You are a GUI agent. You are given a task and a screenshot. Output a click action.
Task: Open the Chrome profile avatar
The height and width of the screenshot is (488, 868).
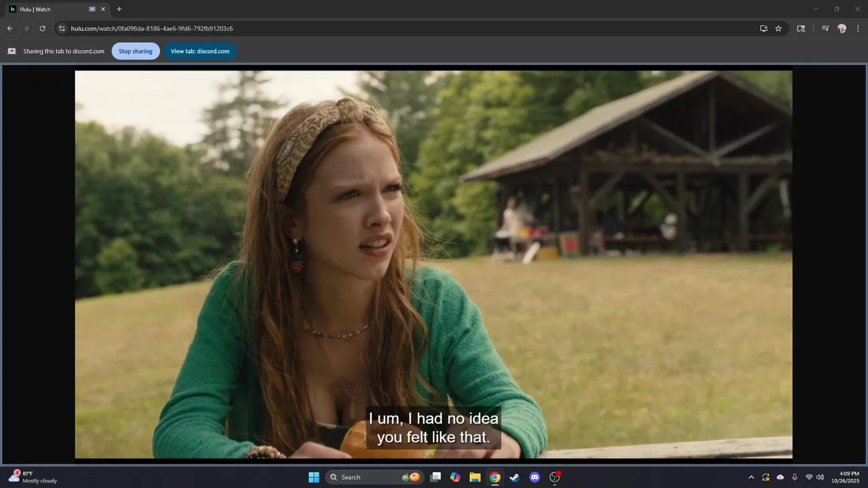click(x=842, y=28)
